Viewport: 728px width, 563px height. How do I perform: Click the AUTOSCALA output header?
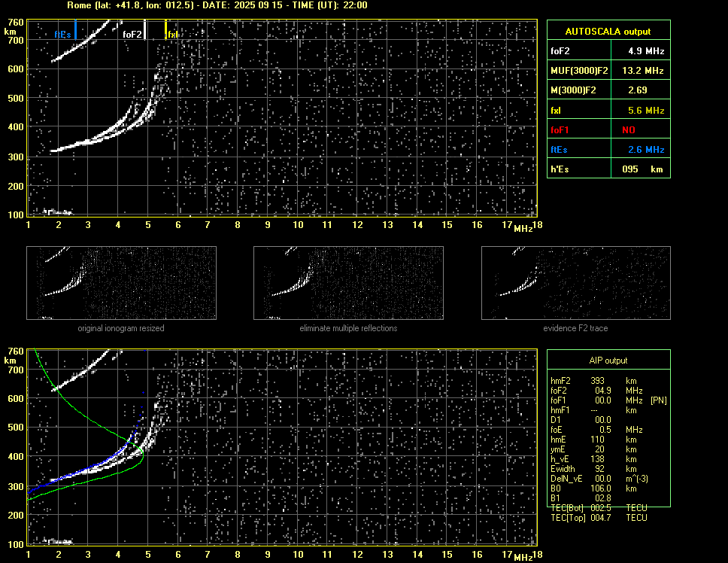[608, 32]
